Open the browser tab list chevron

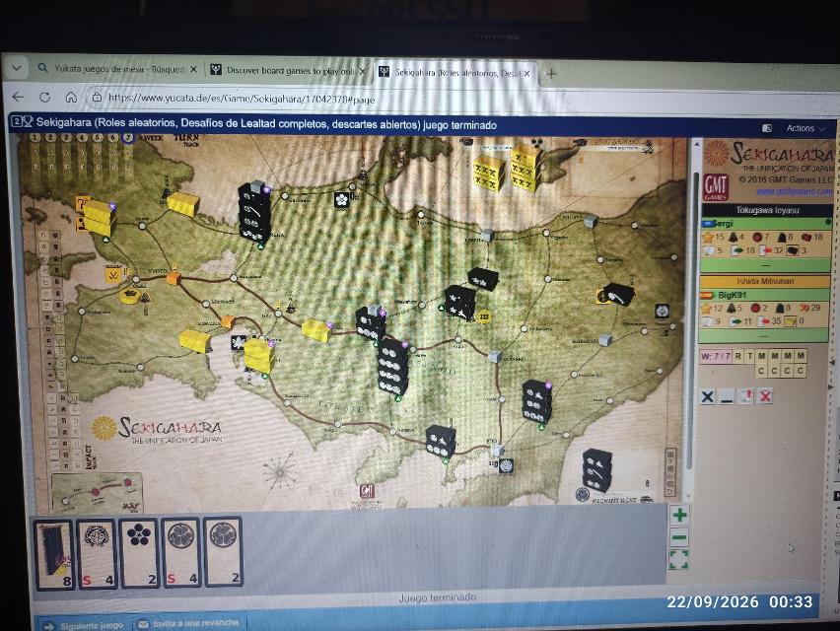(17, 69)
